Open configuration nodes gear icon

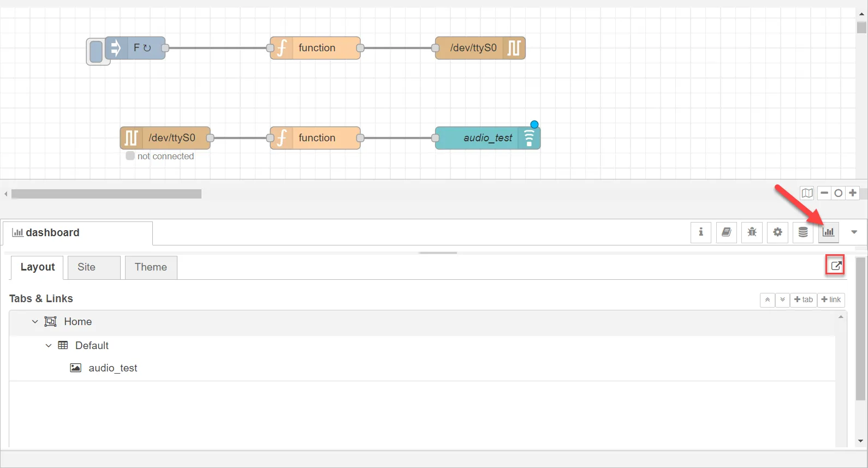pos(777,232)
